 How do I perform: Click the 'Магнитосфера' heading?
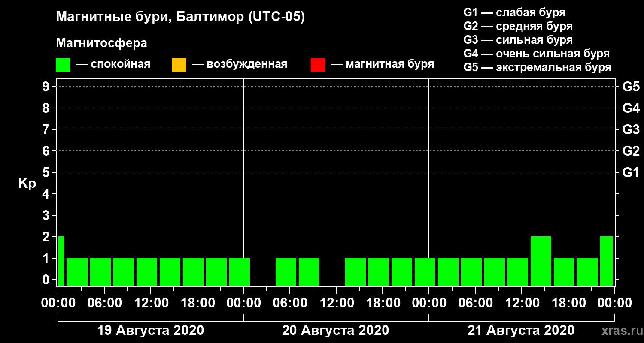tap(101, 43)
